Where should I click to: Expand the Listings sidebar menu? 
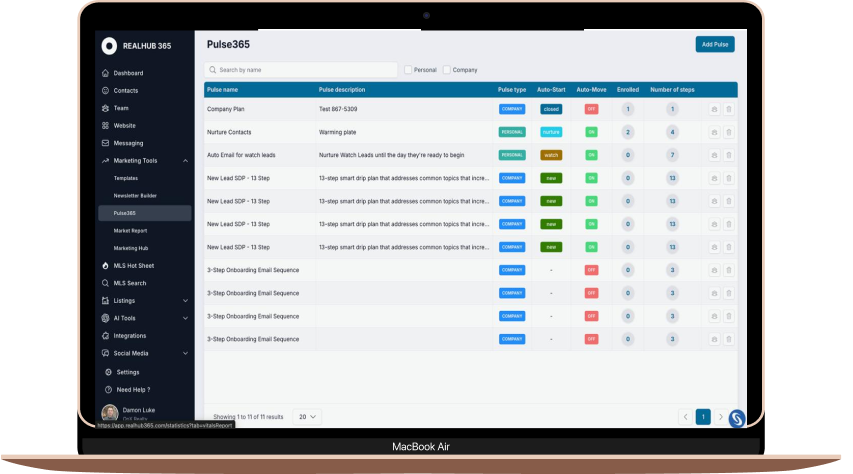tap(185, 300)
